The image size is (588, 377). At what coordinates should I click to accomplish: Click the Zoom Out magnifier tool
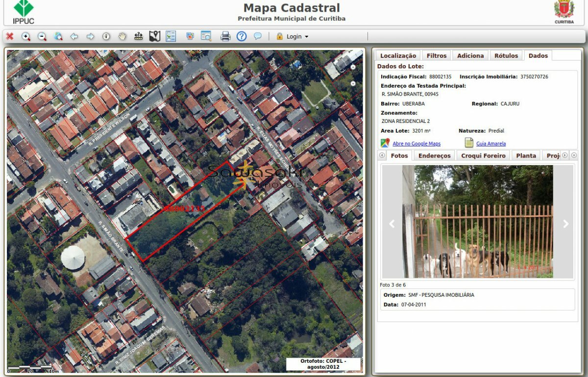point(42,36)
